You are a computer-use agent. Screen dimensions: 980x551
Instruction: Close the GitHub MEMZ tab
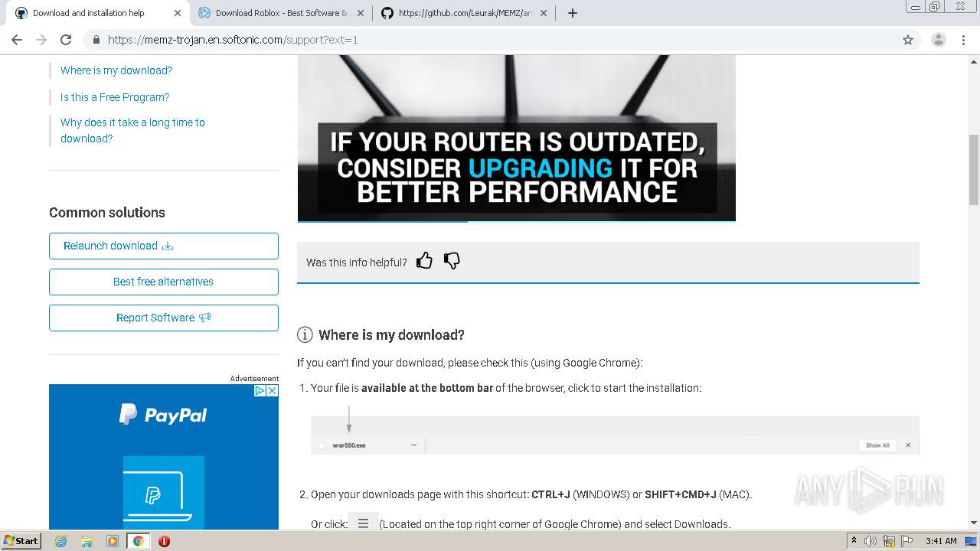(544, 13)
